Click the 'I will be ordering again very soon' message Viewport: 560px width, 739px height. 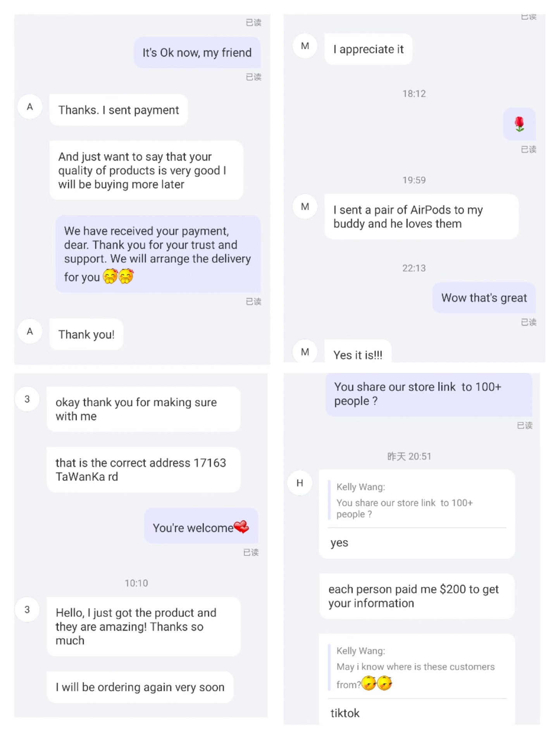140,687
